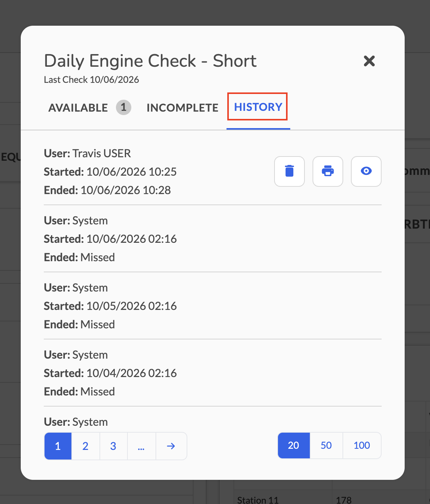430x504 pixels.
Task: Show 20 entries per page
Action: (x=294, y=445)
